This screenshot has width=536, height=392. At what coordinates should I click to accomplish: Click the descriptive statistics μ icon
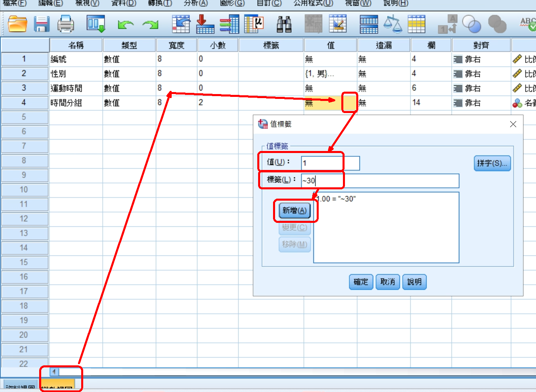[254, 24]
